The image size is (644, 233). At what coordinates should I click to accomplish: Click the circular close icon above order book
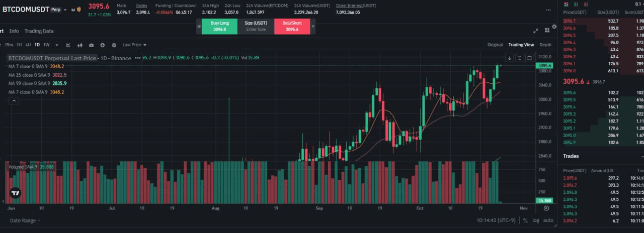tap(555, 26)
